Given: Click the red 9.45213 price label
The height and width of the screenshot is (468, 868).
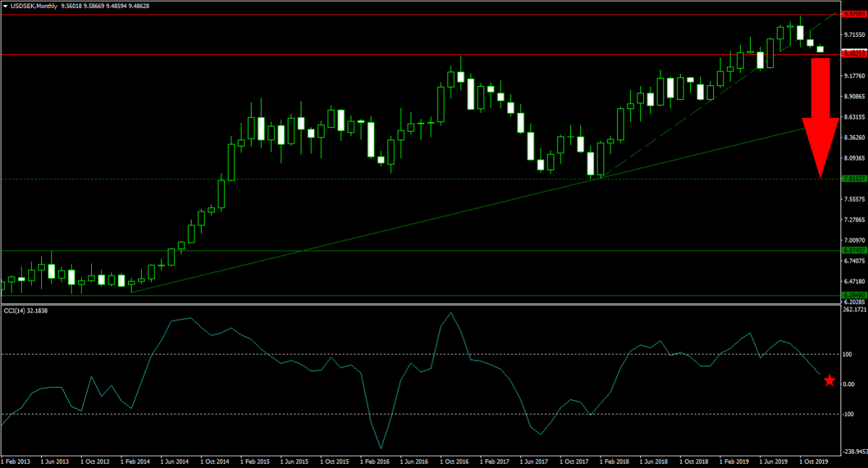Looking at the screenshot, I should pyautogui.click(x=854, y=54).
